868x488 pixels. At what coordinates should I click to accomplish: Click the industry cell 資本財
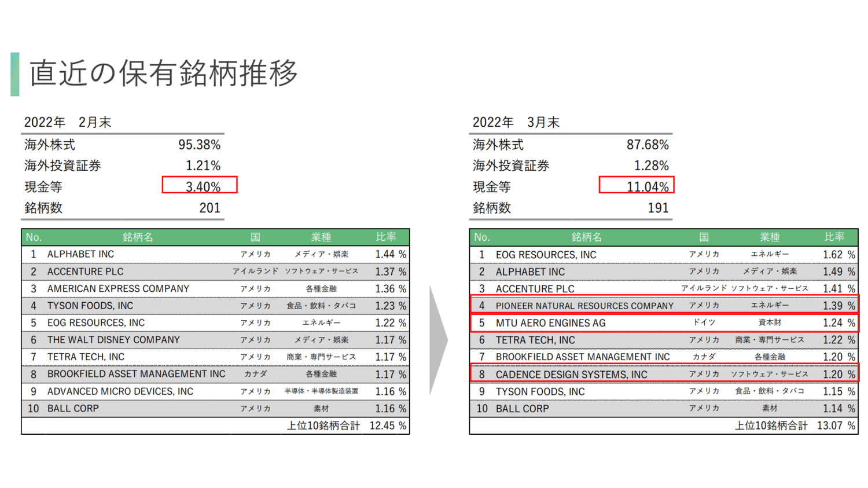click(770, 322)
